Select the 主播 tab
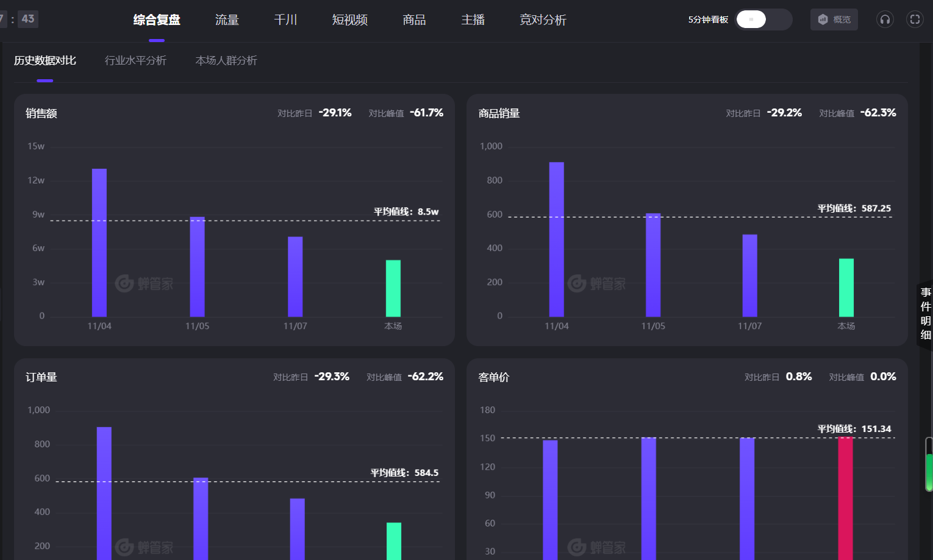 pyautogui.click(x=473, y=20)
